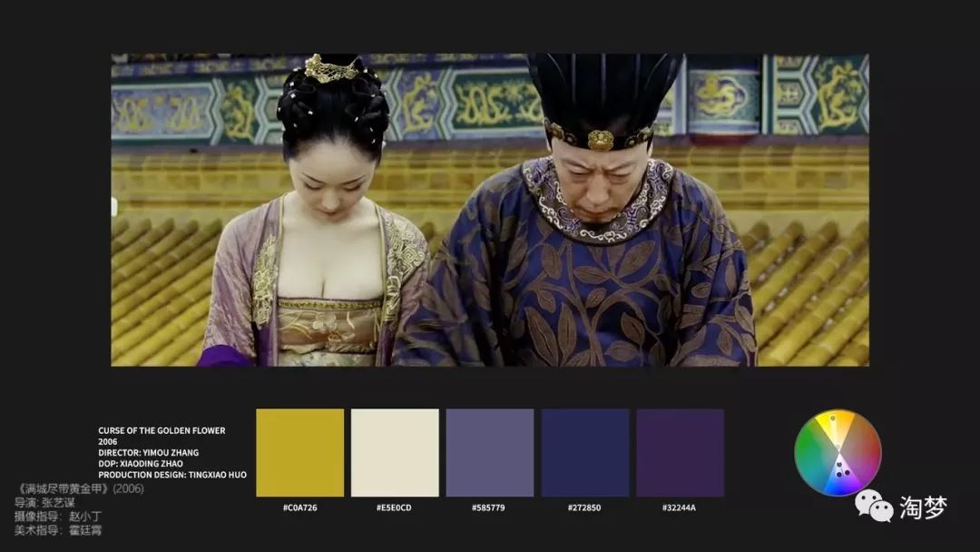Screen dimensions: 980x552
Task: Click the #272850 hex code label
Action: pyautogui.click(x=584, y=508)
